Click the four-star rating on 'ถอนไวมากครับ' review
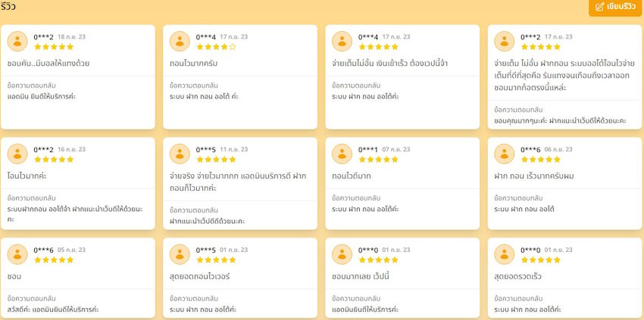This screenshot has width=644, height=320. coord(216,47)
